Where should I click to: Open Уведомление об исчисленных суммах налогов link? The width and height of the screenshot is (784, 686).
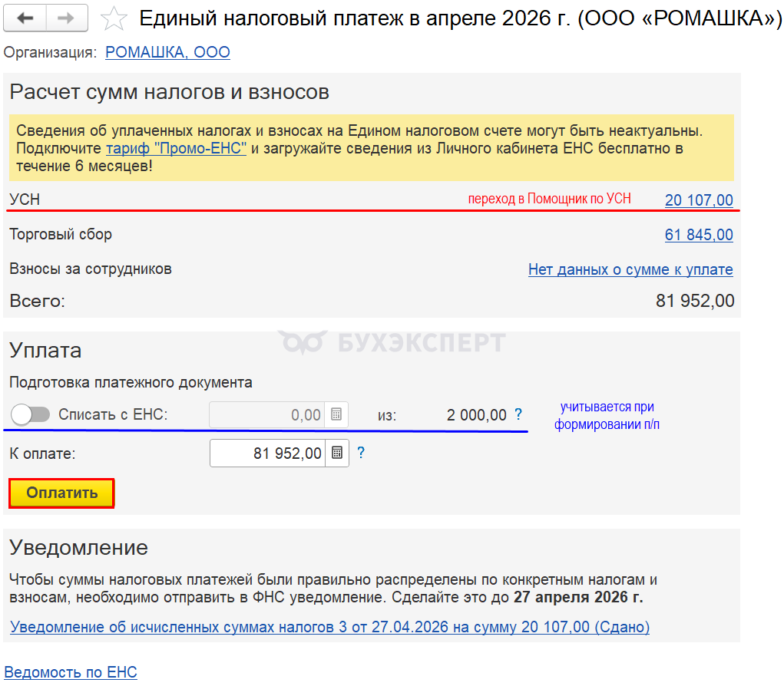[x=329, y=627]
